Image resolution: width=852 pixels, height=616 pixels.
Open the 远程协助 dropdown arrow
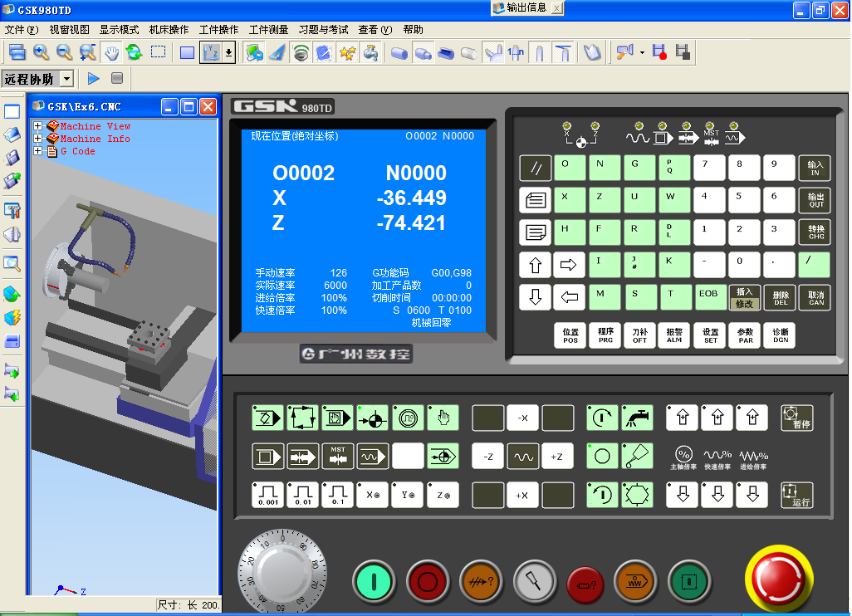pos(66,79)
